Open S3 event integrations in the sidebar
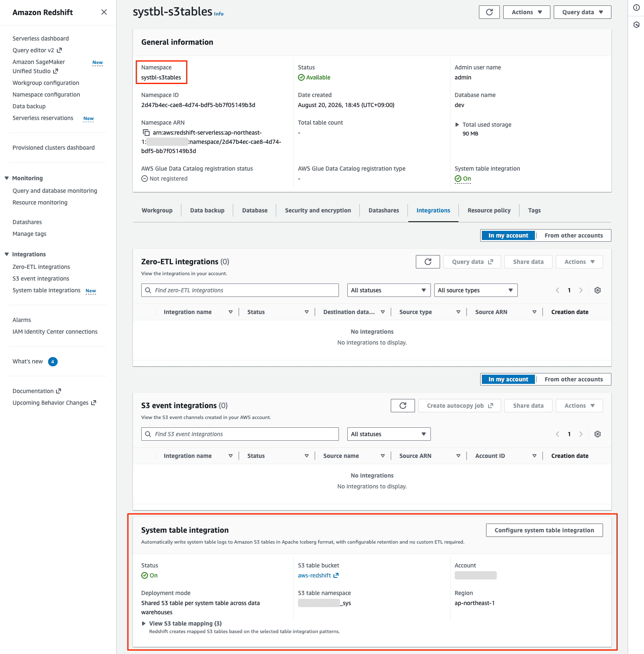Screen dimensions: 644x654 tap(41, 278)
